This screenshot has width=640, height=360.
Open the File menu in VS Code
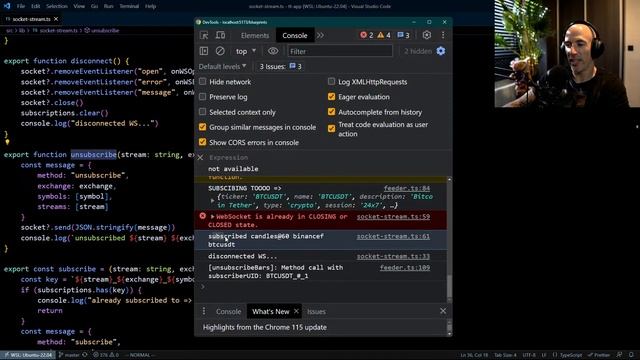point(21,6)
